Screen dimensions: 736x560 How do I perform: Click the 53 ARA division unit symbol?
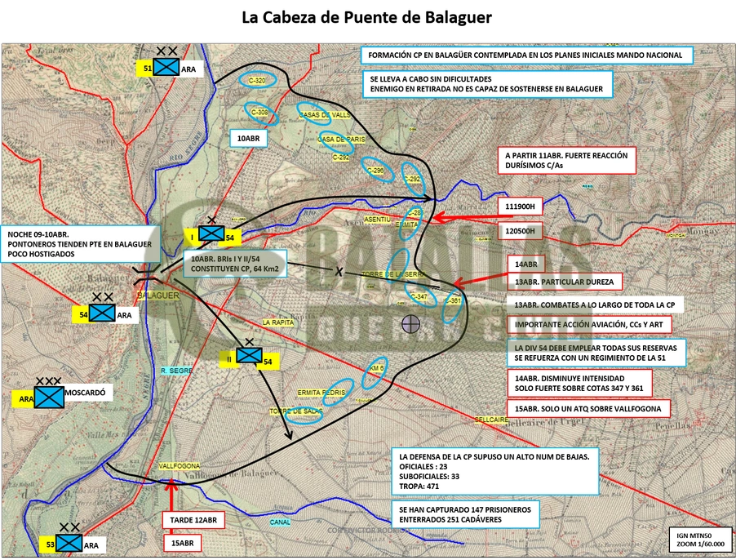click(x=69, y=543)
